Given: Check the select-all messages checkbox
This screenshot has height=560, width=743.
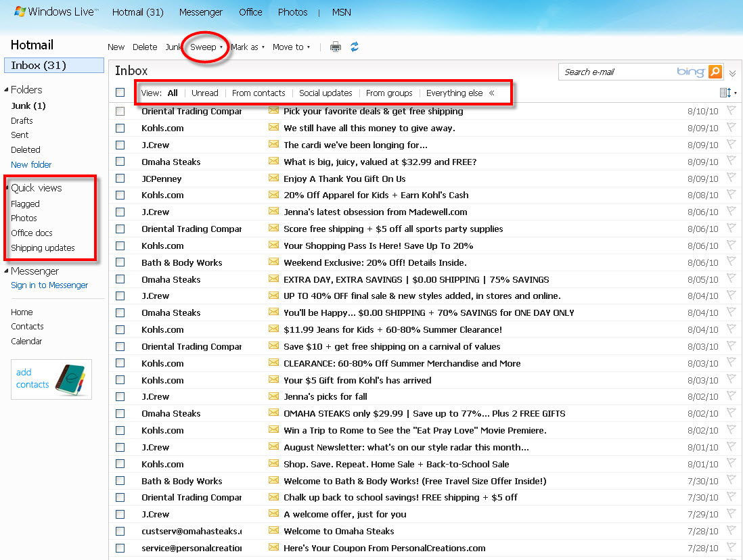Looking at the screenshot, I should pos(120,93).
